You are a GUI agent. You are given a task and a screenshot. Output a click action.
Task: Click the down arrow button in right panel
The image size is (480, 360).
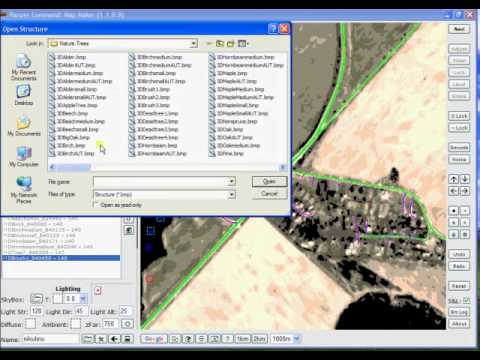(x=465, y=179)
